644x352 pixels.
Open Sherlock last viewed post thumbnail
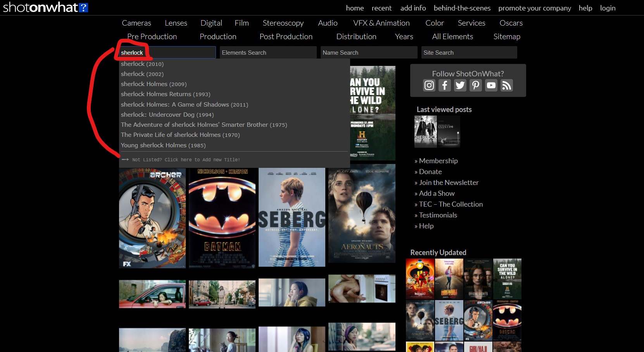coord(425,131)
